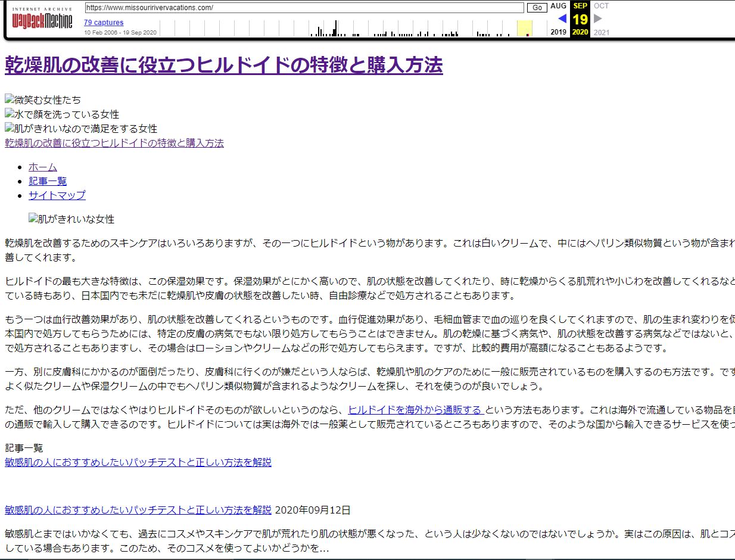Select the AUG month in toolbar
The width and height of the screenshot is (735, 560).
coord(559,6)
